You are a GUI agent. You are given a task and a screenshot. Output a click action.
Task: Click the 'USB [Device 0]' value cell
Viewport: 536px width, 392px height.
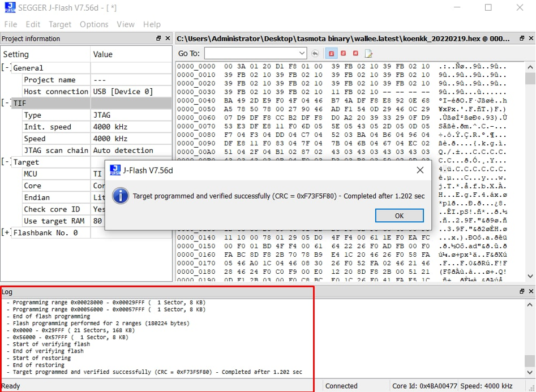pos(131,91)
